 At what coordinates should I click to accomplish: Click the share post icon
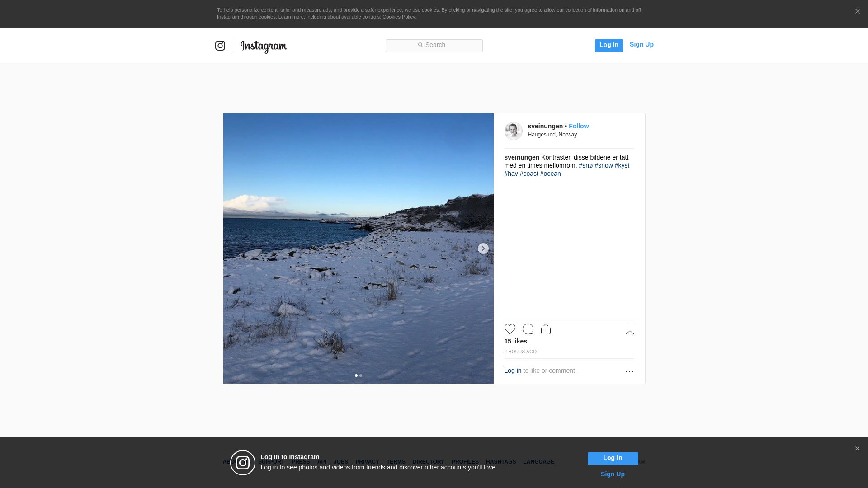pos(546,329)
